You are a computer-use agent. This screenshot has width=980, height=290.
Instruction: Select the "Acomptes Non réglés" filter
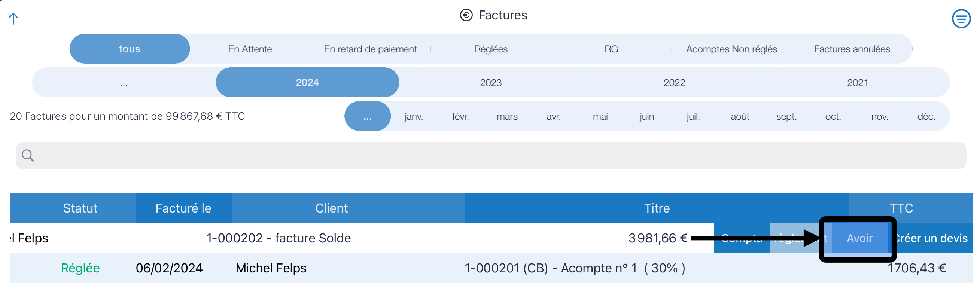[731, 49]
